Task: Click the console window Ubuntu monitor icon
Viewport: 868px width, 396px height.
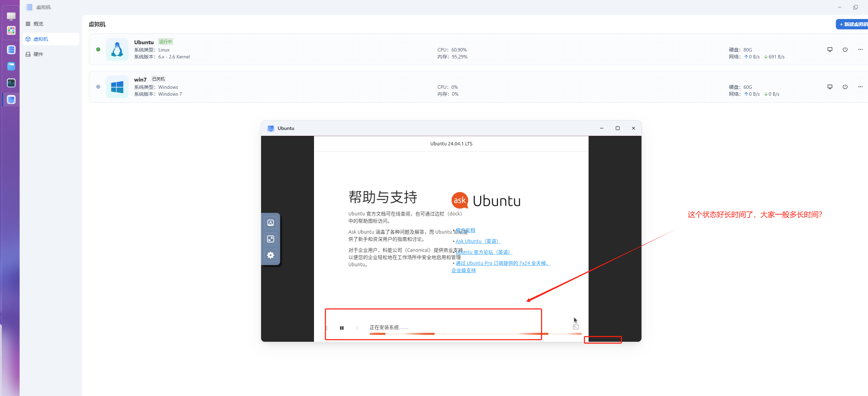Action: click(x=271, y=128)
